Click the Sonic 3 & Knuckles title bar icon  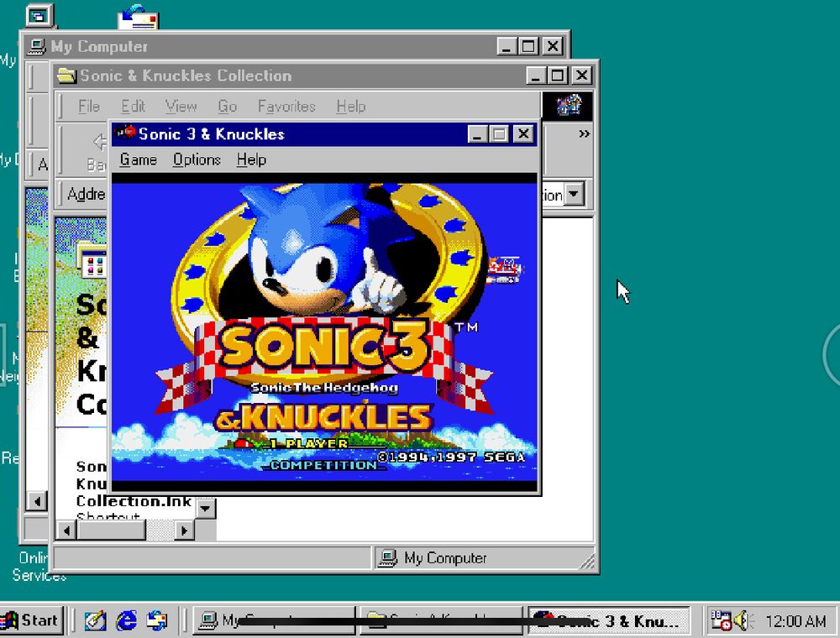point(126,133)
